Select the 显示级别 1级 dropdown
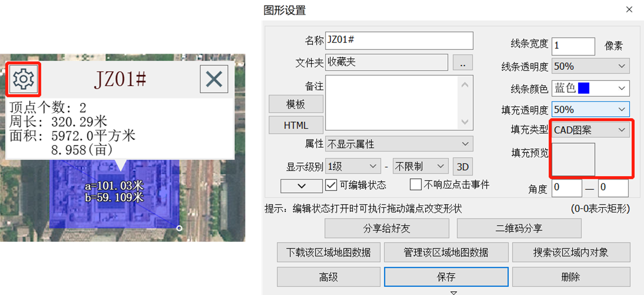Image resolution: width=644 pixels, height=295 pixels. coord(352,167)
